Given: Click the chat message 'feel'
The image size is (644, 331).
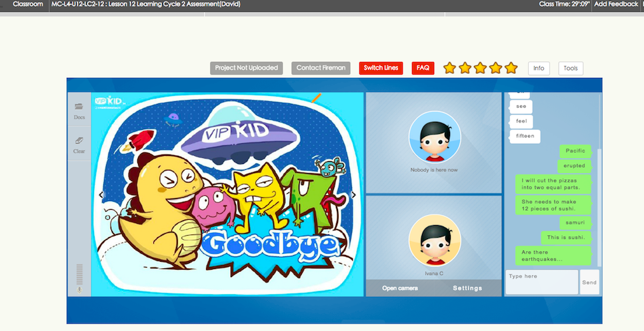Looking at the screenshot, I should (x=521, y=121).
